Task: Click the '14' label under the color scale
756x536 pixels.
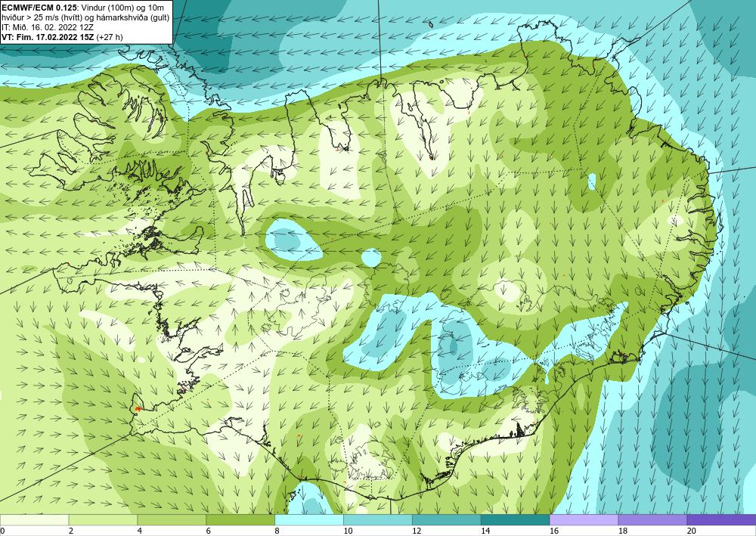Action: (x=485, y=531)
